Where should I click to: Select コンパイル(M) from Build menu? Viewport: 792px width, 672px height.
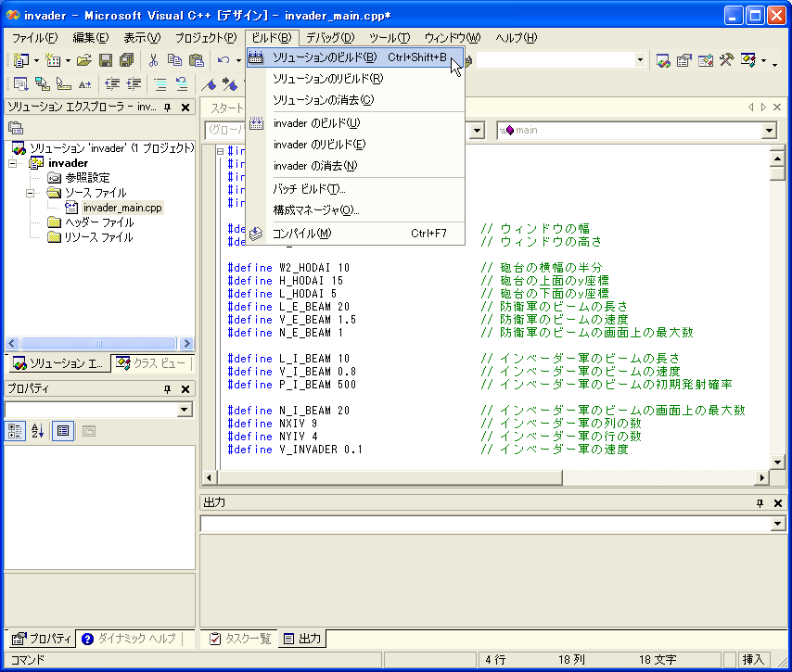pos(355,234)
